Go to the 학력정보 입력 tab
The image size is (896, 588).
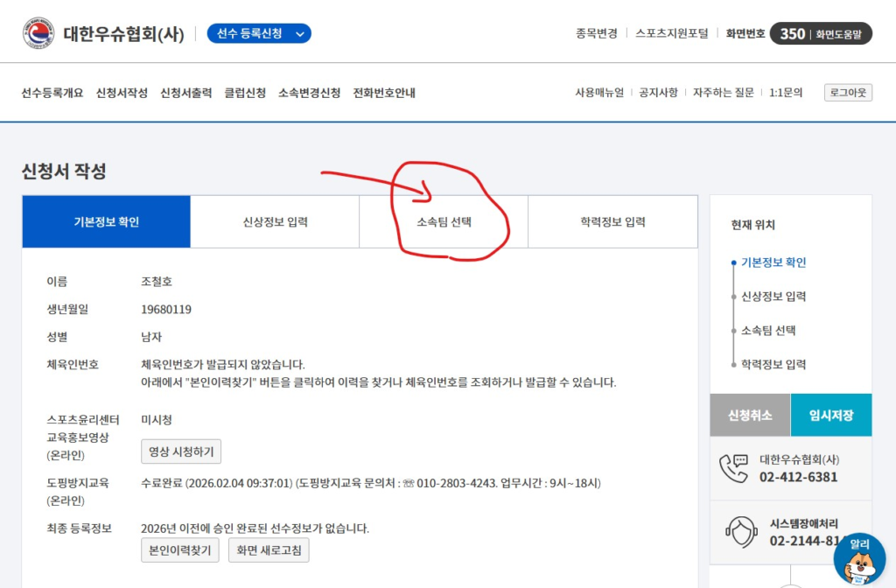tap(612, 222)
